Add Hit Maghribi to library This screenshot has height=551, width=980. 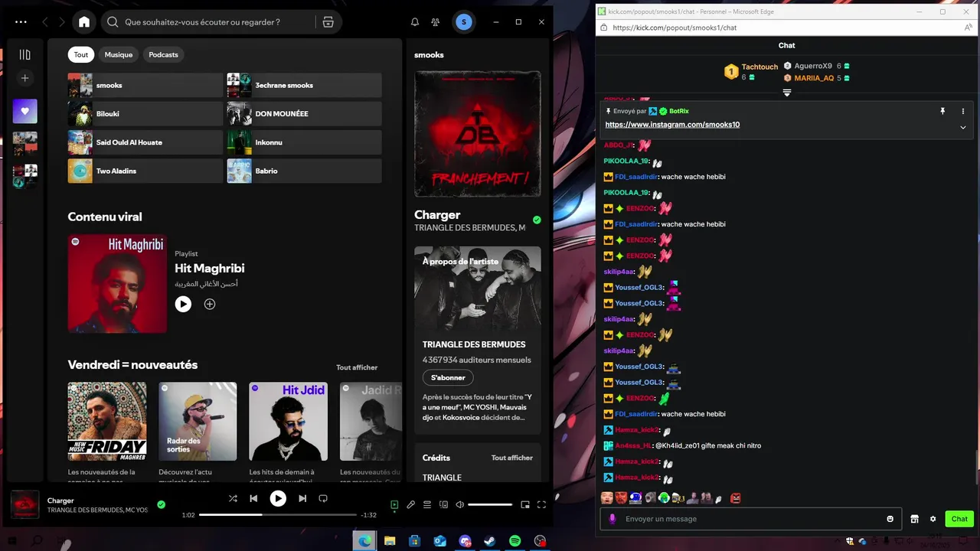(210, 304)
